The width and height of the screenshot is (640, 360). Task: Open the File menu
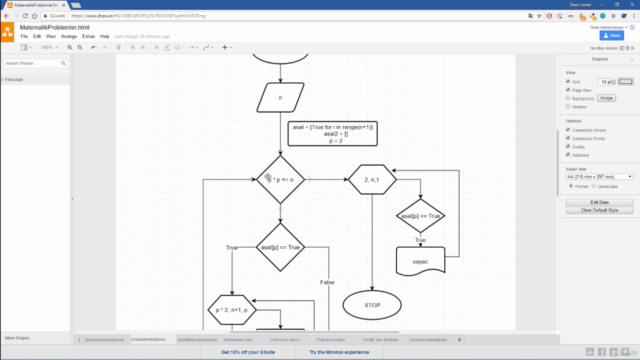[24, 36]
